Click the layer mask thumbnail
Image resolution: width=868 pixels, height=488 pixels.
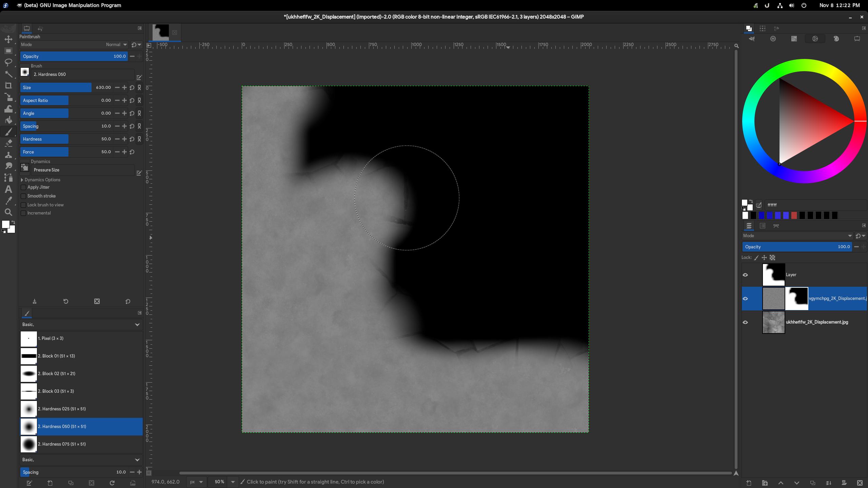(797, 299)
